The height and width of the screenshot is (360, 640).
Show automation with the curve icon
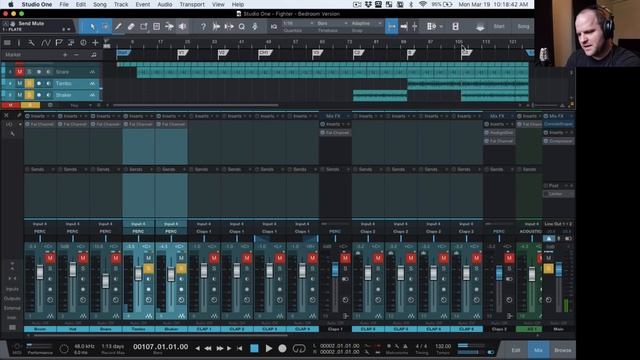pos(45,42)
